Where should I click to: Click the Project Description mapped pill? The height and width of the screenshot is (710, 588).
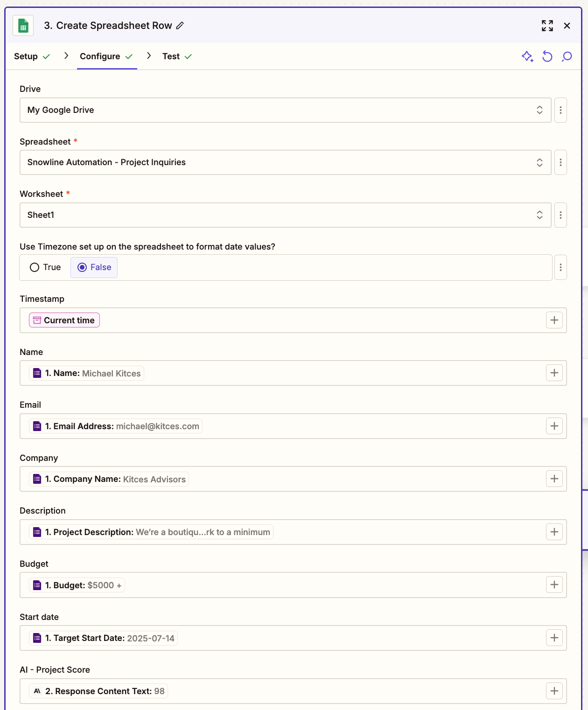click(x=151, y=532)
